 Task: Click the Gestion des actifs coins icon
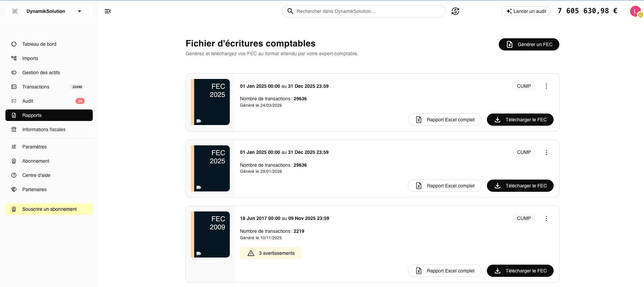(x=14, y=73)
